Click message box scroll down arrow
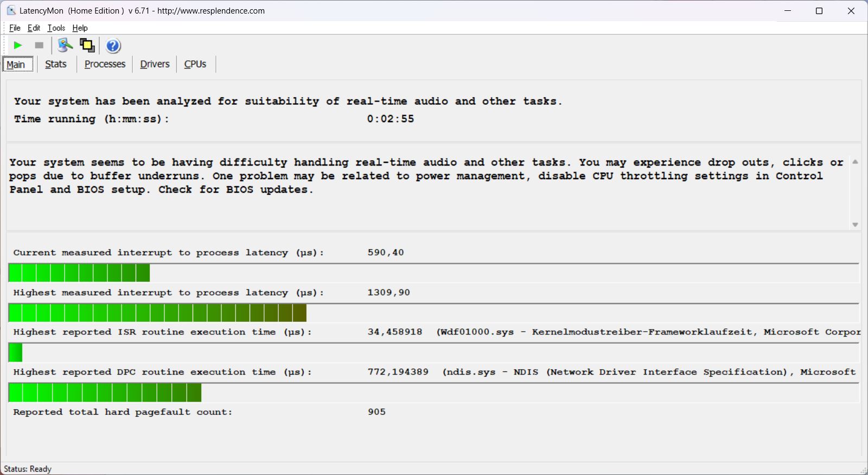Screen dimensions: 868x475 coord(855,225)
